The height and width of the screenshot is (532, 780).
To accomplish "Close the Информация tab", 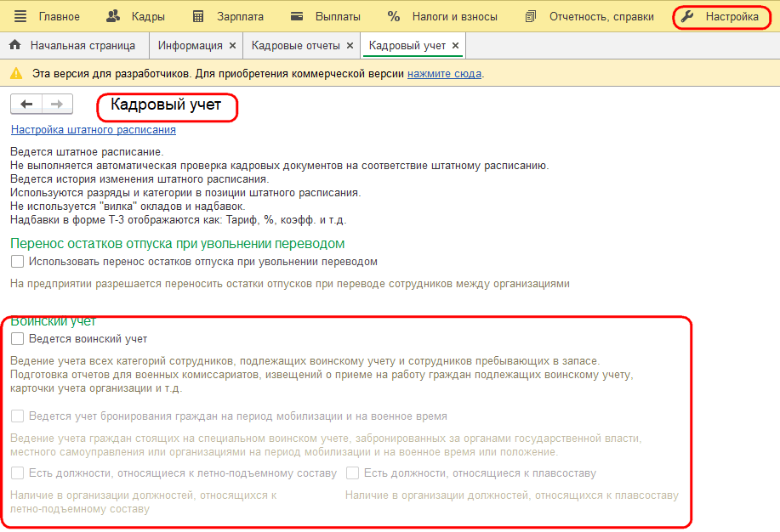I will point(232,46).
